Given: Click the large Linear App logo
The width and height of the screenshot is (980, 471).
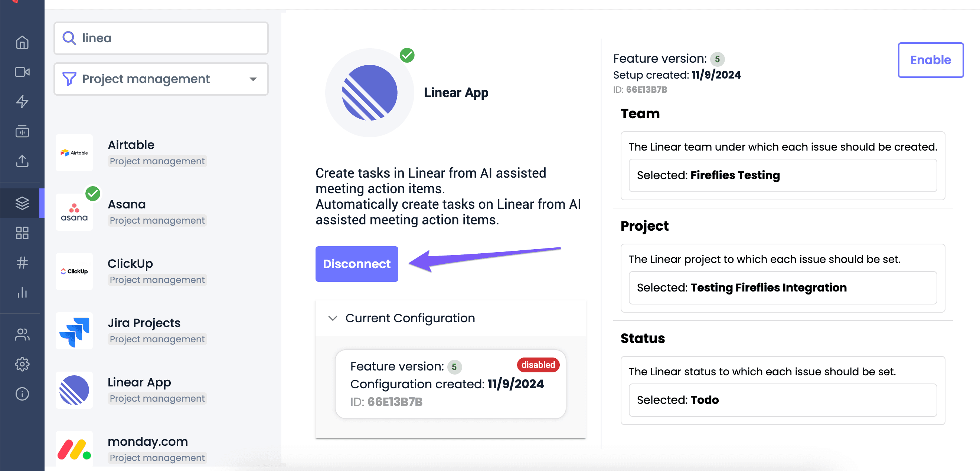Looking at the screenshot, I should click(x=369, y=92).
